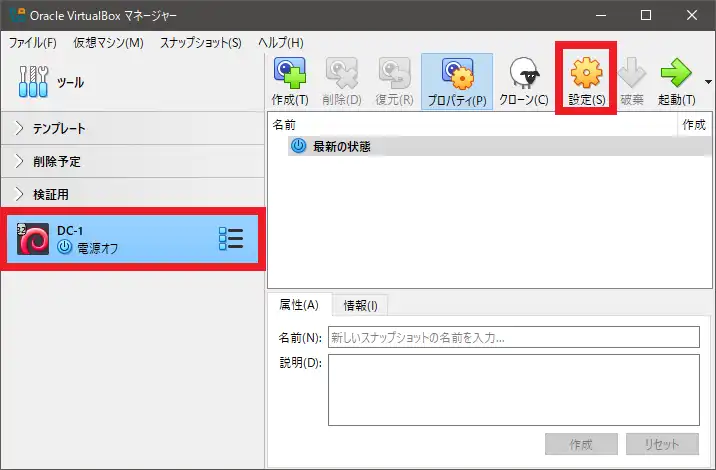Maximize the VirtualBox manager window
This screenshot has width=716, height=470.
[x=646, y=16]
